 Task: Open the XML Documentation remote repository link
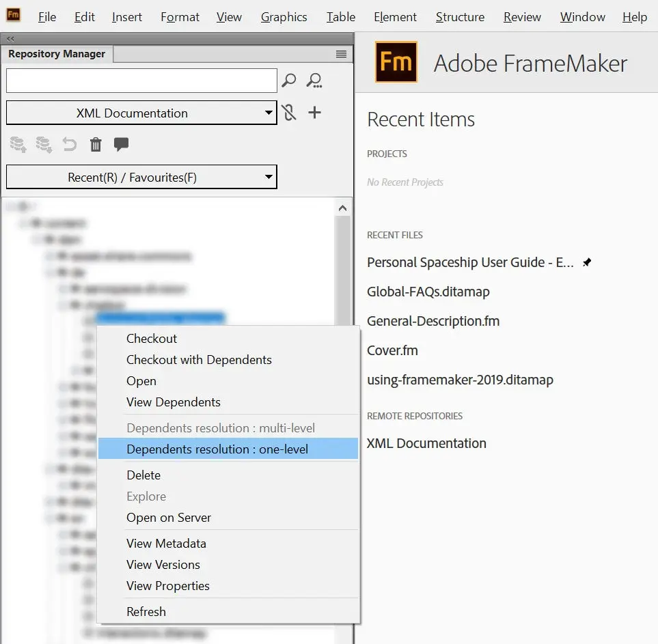426,443
